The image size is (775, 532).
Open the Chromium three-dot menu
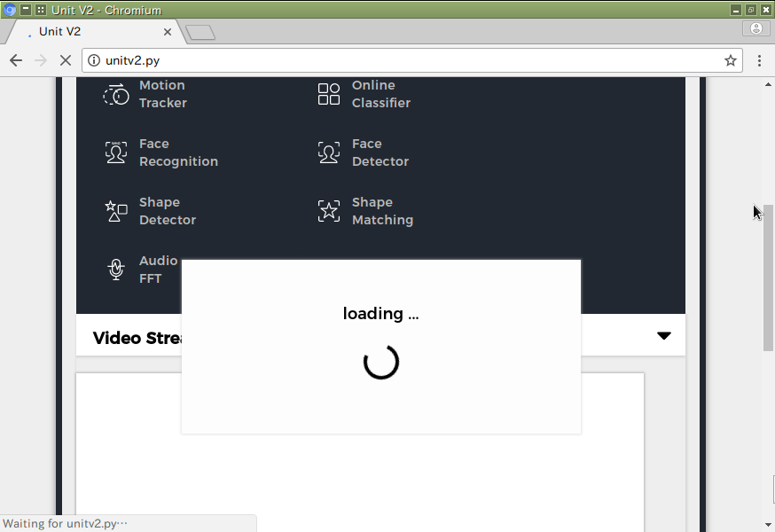(x=760, y=60)
